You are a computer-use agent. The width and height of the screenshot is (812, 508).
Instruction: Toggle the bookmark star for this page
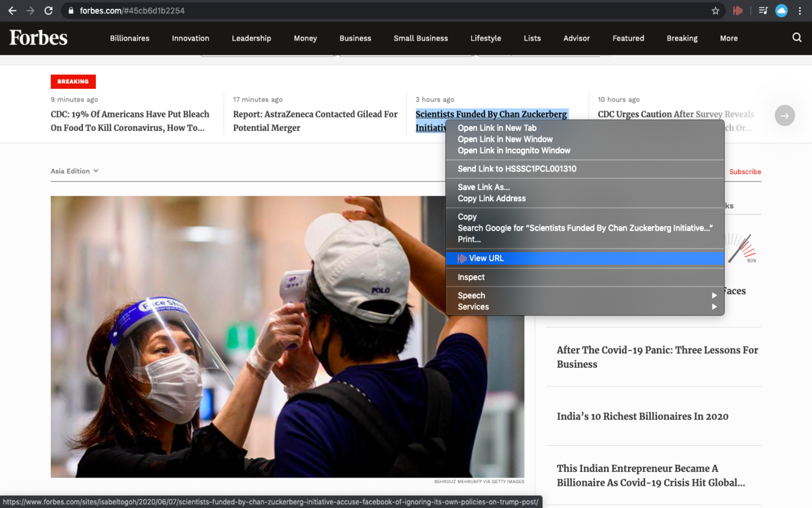[x=716, y=10]
